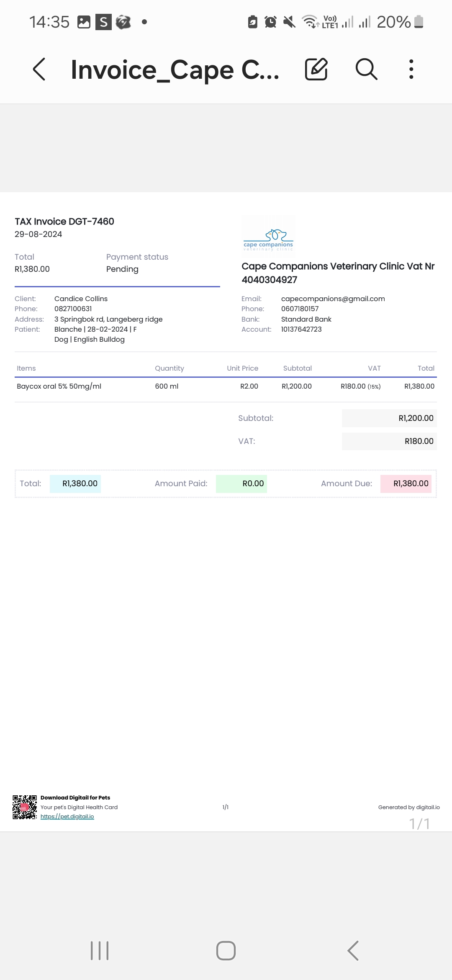Tap the Android recent apps button
The image size is (452, 980).
pyautogui.click(x=100, y=951)
